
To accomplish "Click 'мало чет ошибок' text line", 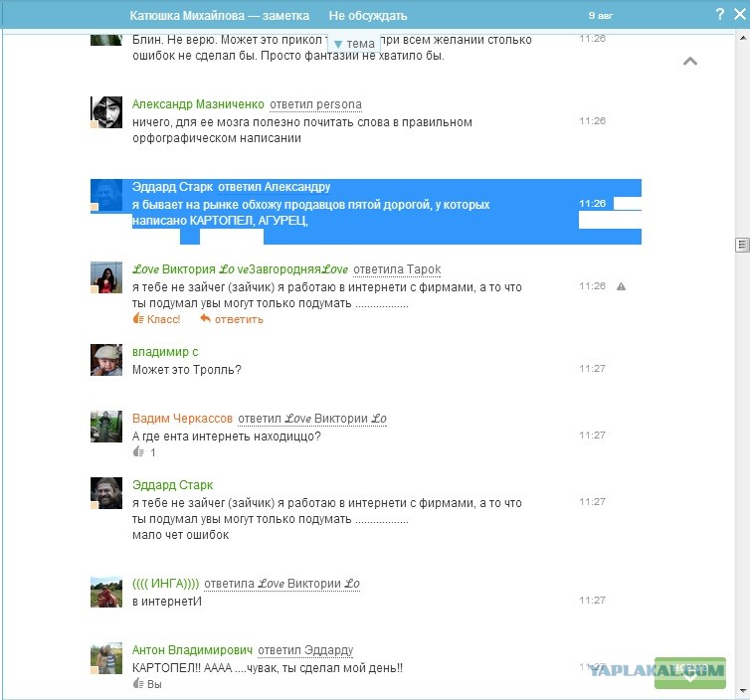I will 180,535.
